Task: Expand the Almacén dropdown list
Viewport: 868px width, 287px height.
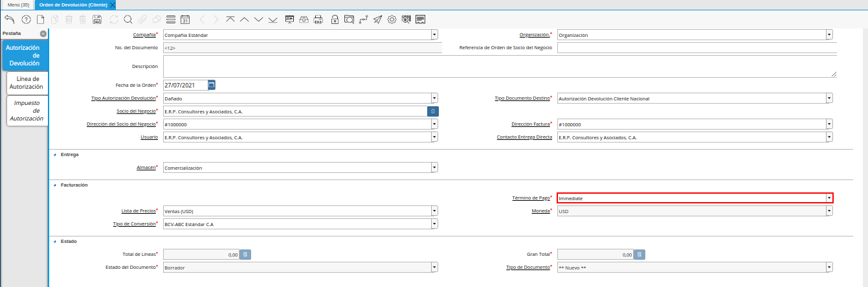Action: click(434, 168)
